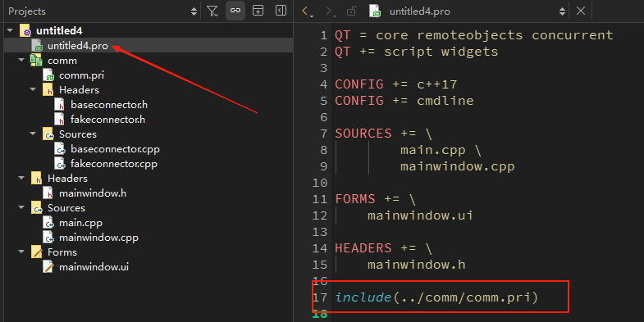
Task: Click line number 10 in the gutter
Action: (319, 183)
